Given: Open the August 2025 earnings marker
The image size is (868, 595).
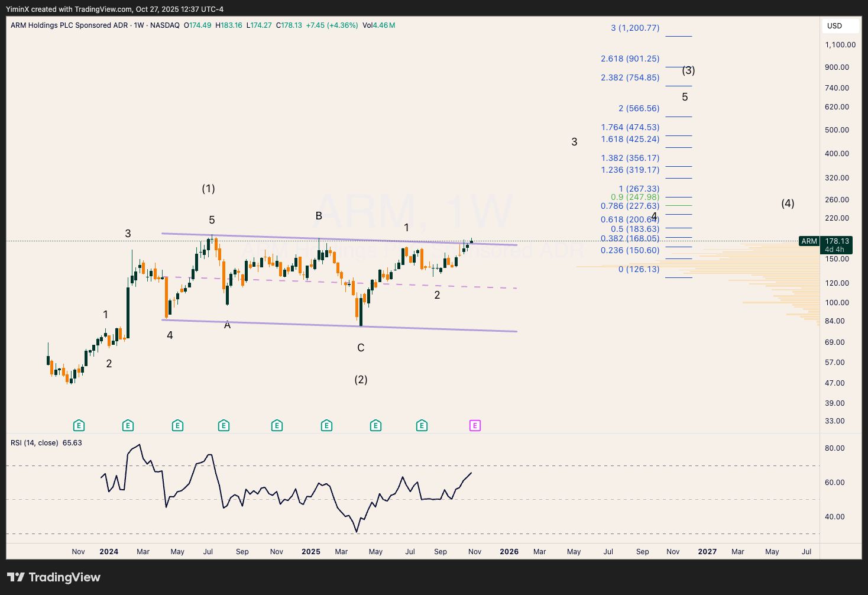Looking at the screenshot, I should [422, 425].
